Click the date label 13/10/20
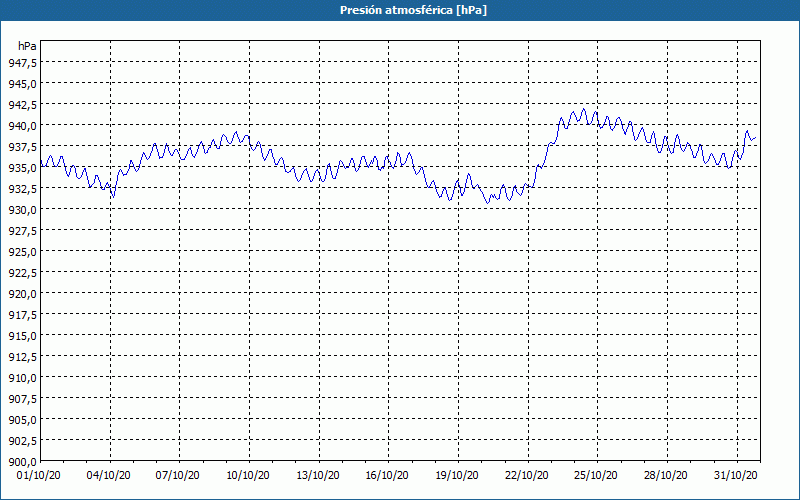Image resolution: width=800 pixels, height=500 pixels. [x=318, y=476]
